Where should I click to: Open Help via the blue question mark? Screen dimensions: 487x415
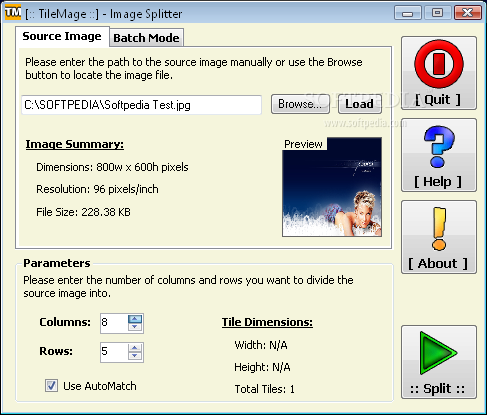pos(439,155)
